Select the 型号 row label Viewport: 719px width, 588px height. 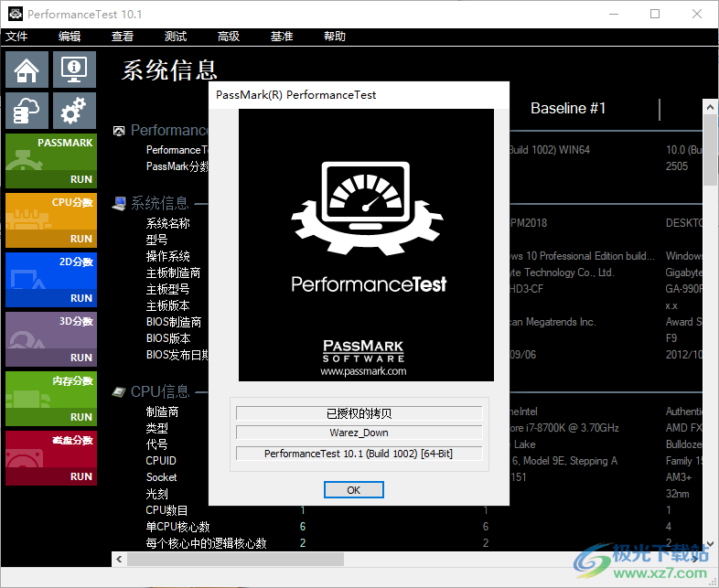click(156, 240)
